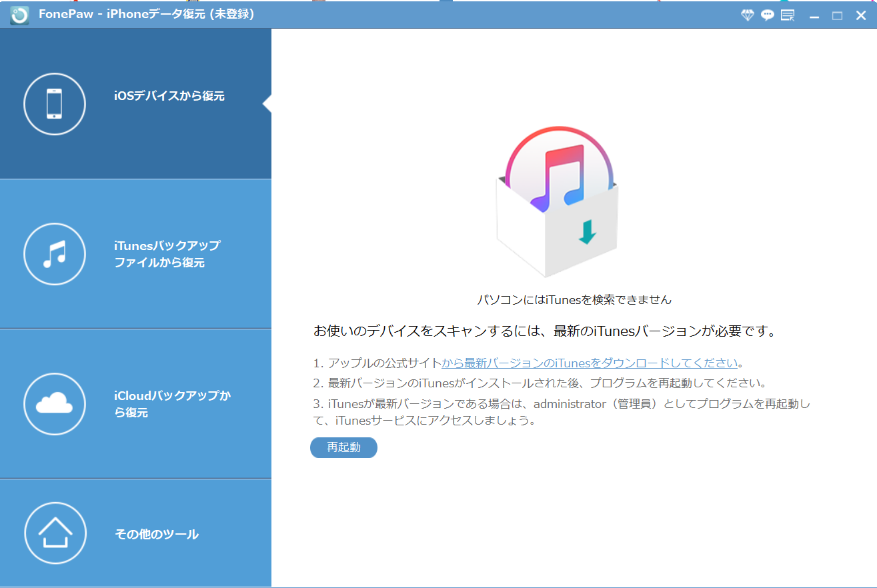This screenshot has width=877, height=588.
Task: Click the iPhone device circle icon
Action: [x=55, y=104]
